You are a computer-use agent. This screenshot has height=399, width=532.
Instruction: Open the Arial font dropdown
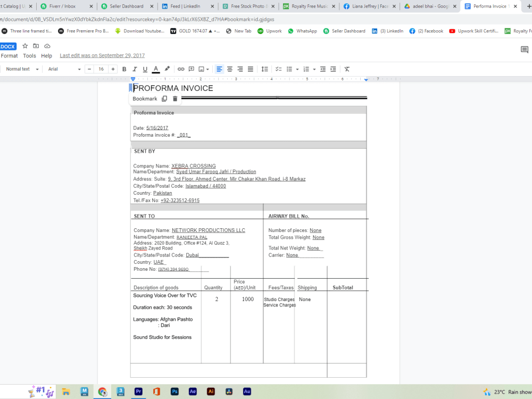[64, 69]
